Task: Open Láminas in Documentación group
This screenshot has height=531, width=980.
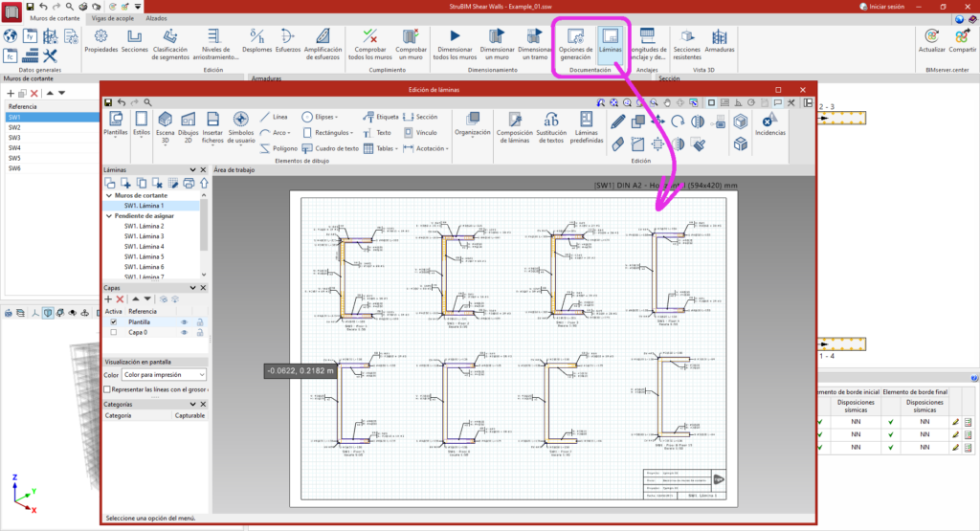Action: [x=610, y=44]
